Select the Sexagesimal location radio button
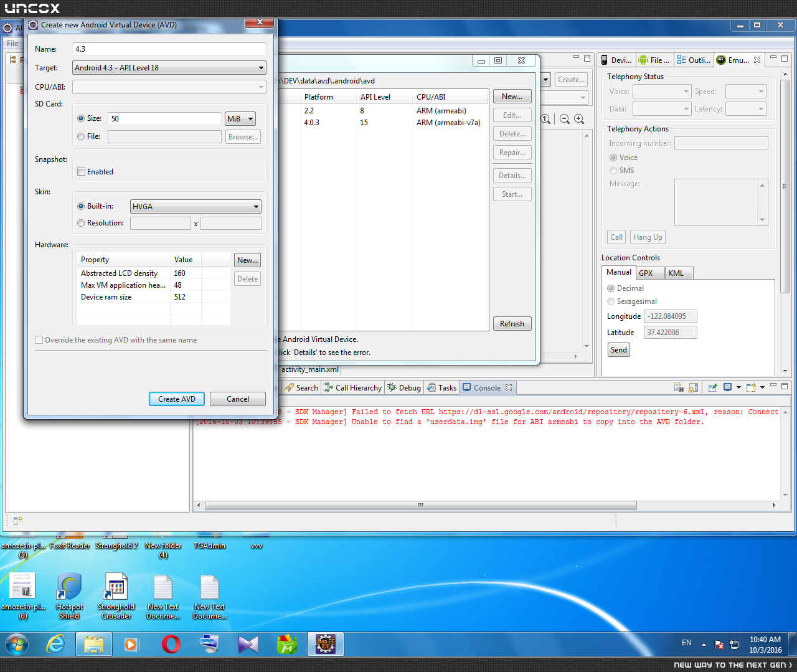This screenshot has height=672, width=797. [611, 301]
